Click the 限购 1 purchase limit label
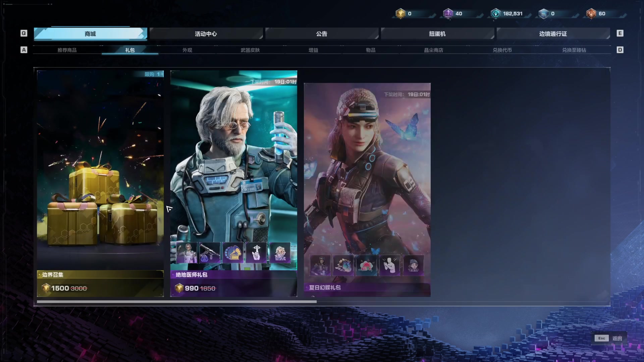644x362 pixels. [x=152, y=74]
